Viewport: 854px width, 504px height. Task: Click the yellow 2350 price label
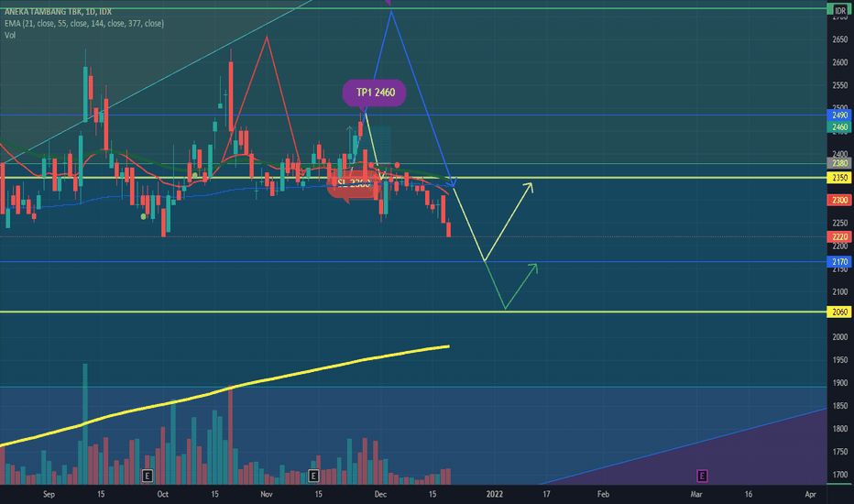tap(840, 178)
